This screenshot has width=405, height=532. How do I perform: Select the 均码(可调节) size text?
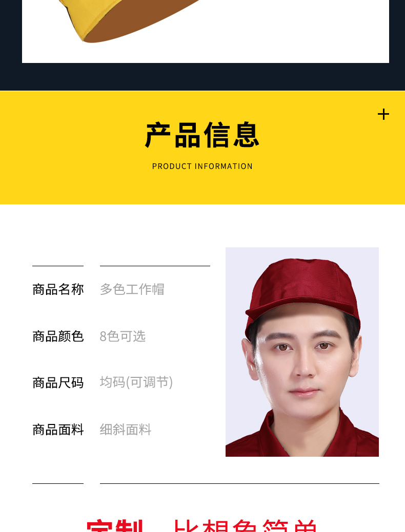[x=136, y=382]
